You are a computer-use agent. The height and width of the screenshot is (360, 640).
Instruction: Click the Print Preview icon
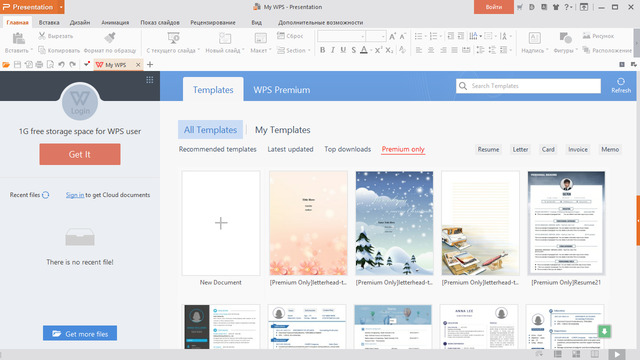pyautogui.click(x=50, y=64)
